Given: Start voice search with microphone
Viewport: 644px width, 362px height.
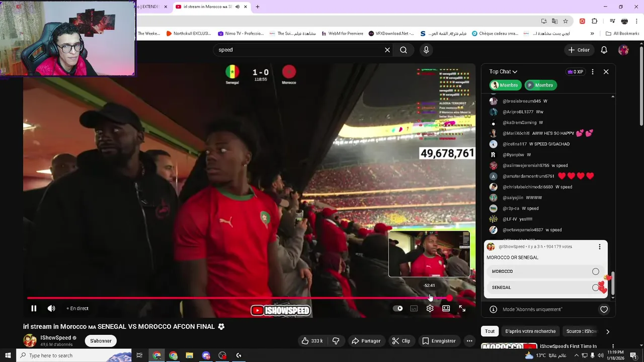Looking at the screenshot, I should click(426, 50).
